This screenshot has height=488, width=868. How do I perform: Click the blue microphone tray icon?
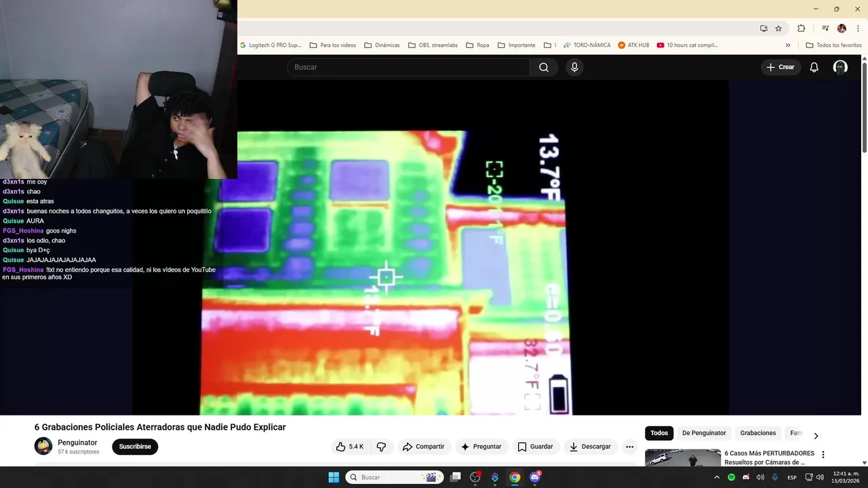coord(775,477)
